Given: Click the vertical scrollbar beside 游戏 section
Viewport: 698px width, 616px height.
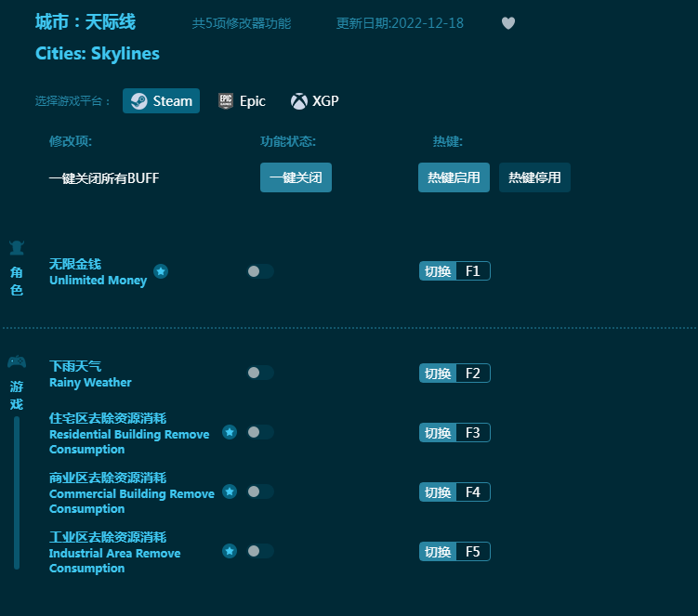Looking at the screenshot, I should (x=17, y=492).
